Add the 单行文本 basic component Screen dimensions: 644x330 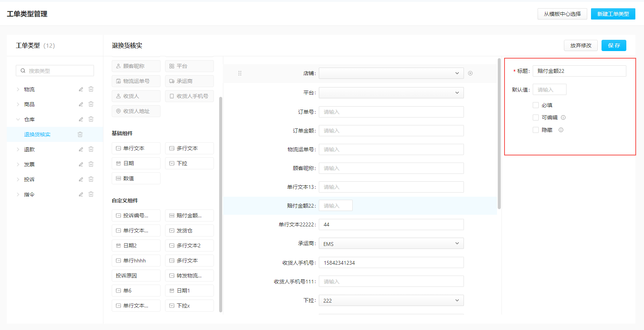click(x=136, y=148)
